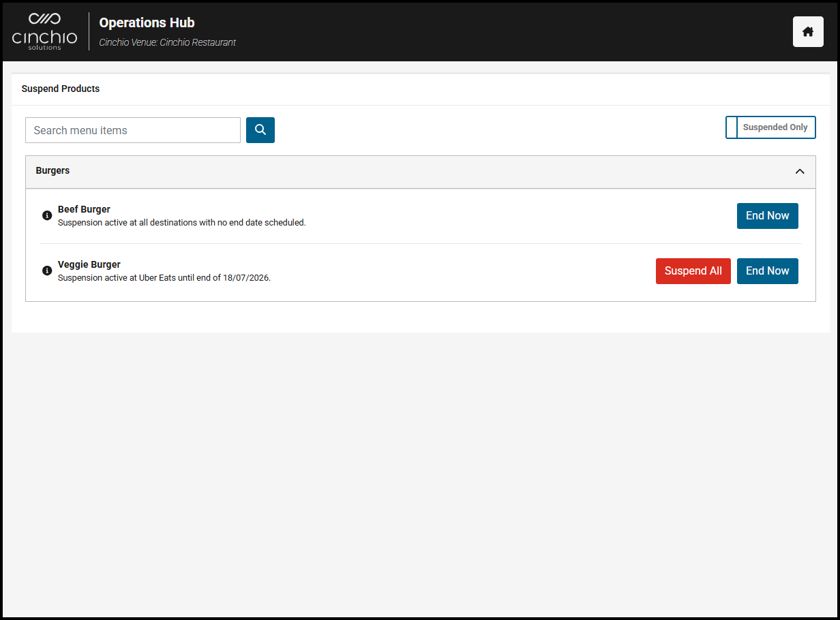Screen dimensions: 840x620
Task: Click the Suspend Products heading
Action: click(x=61, y=89)
